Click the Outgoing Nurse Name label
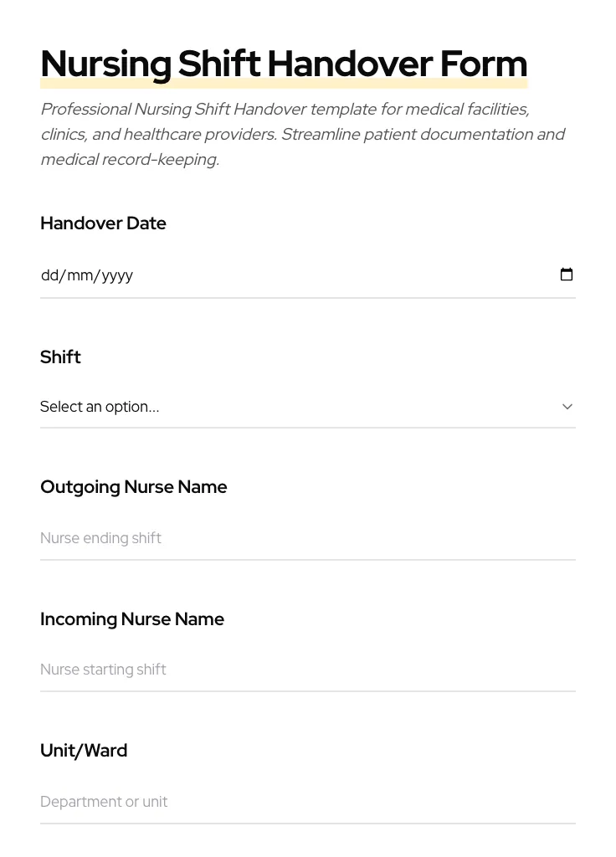Screen dimensions: 616x857 click(x=133, y=486)
